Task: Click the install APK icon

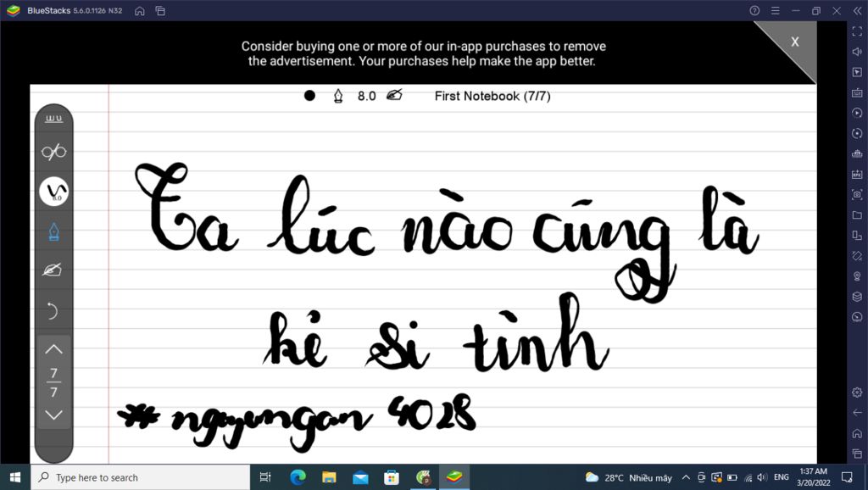Action: (857, 174)
